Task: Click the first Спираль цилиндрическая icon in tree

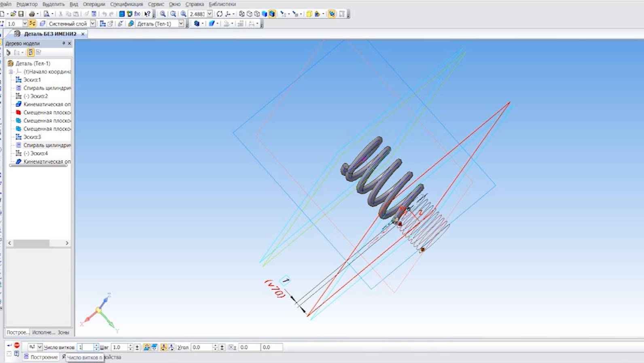Action: click(x=19, y=88)
